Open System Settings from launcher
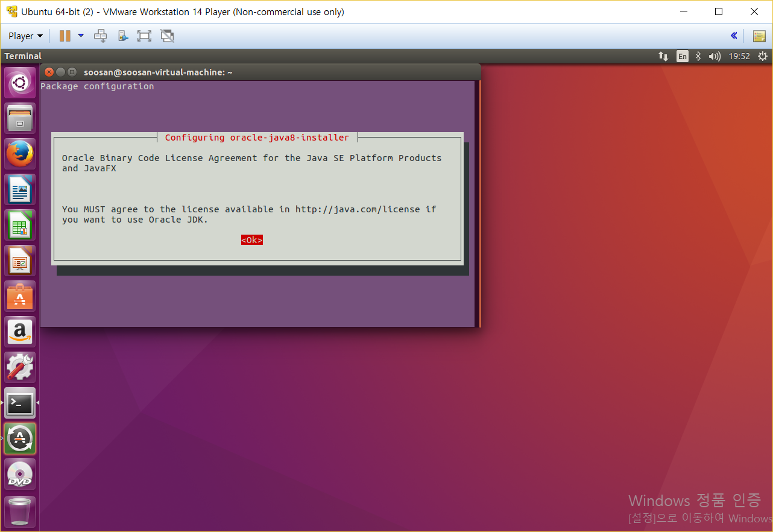The image size is (773, 532). click(x=20, y=367)
